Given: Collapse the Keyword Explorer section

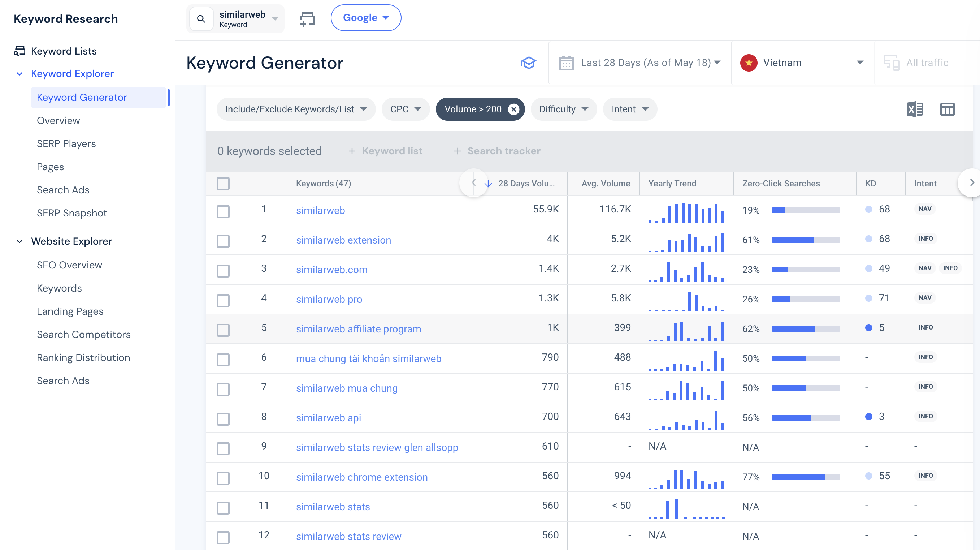Looking at the screenshot, I should pyautogui.click(x=19, y=74).
